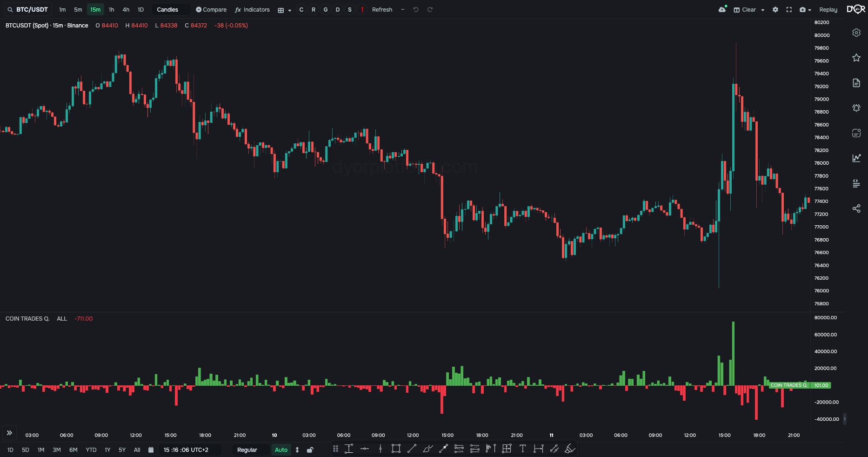868x457 pixels.
Task: Expand the bottom-left panel double chevron
Action: pyautogui.click(x=9, y=433)
